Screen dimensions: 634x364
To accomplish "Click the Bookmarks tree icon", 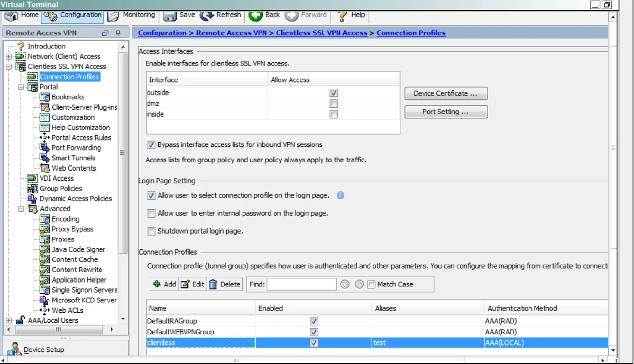I will click(x=44, y=97).
